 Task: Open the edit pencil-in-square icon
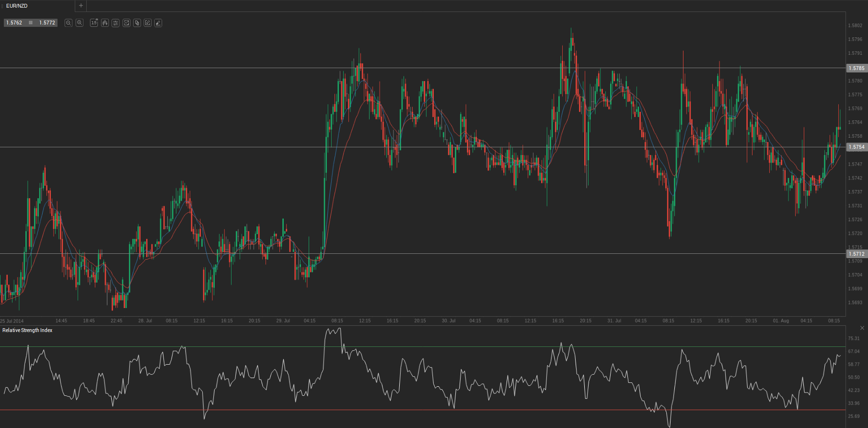[x=148, y=23]
